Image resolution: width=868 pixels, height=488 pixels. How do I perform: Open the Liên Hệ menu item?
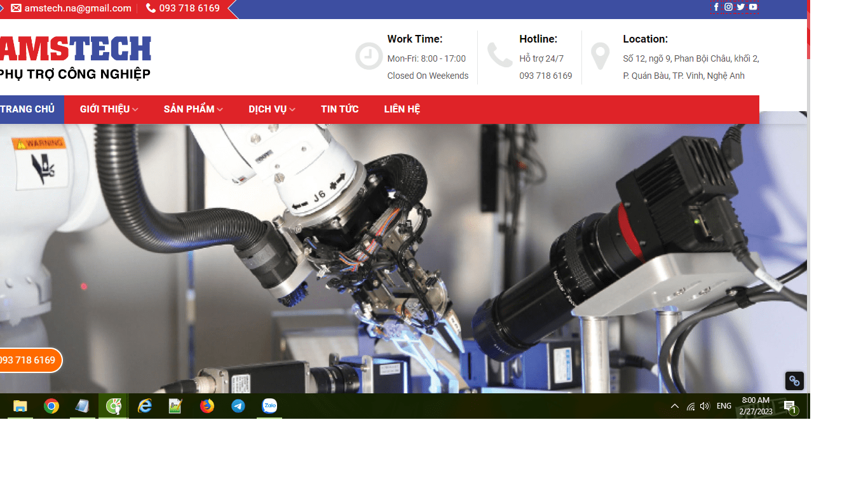click(402, 109)
